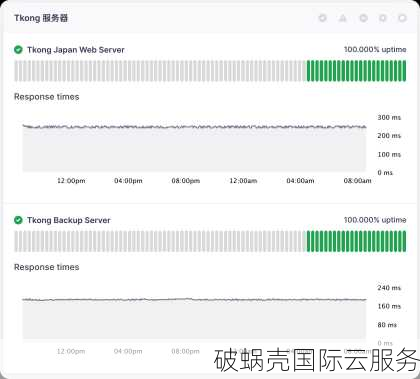420x379 pixels.
Task: Click green uptime segment of Japan Web Server bar
Action: 356,71
